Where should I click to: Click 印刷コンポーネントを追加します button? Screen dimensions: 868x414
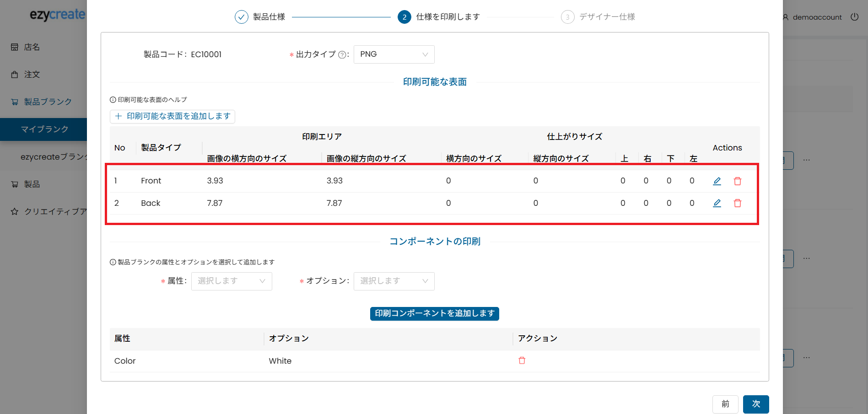pos(434,313)
